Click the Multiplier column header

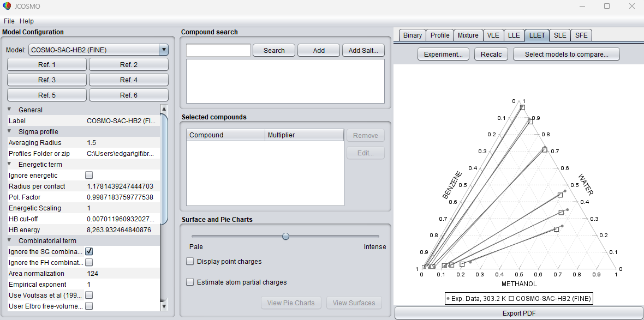(x=305, y=135)
